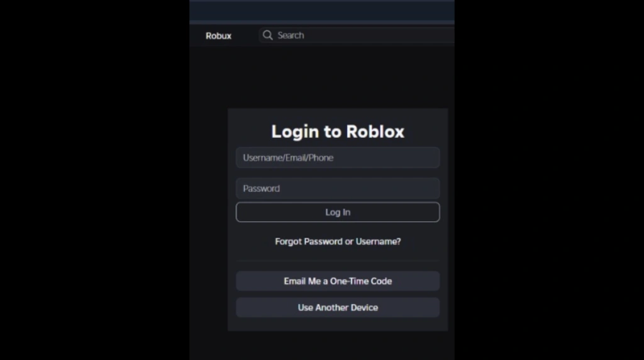
Task: Select the Password field
Action: [x=338, y=189]
